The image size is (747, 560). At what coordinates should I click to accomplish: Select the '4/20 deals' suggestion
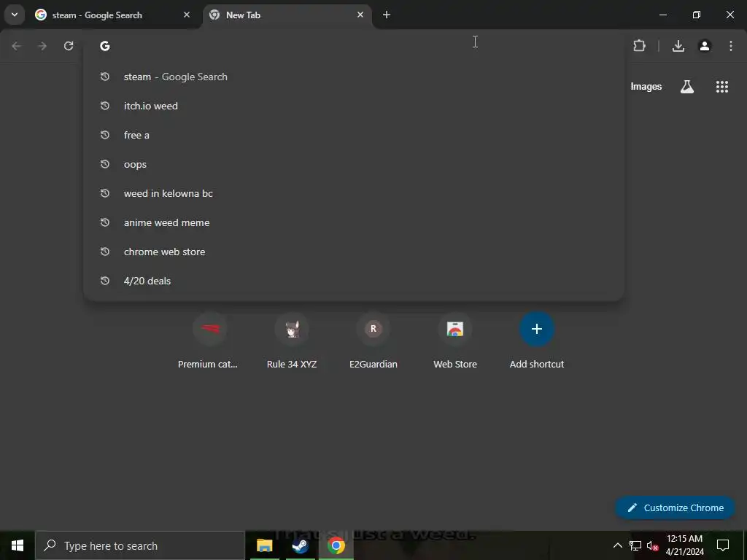pos(354,281)
